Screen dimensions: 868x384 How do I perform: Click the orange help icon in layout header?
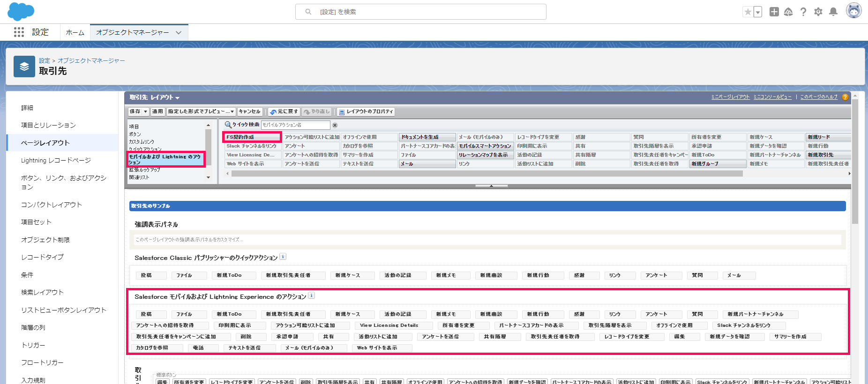point(845,97)
